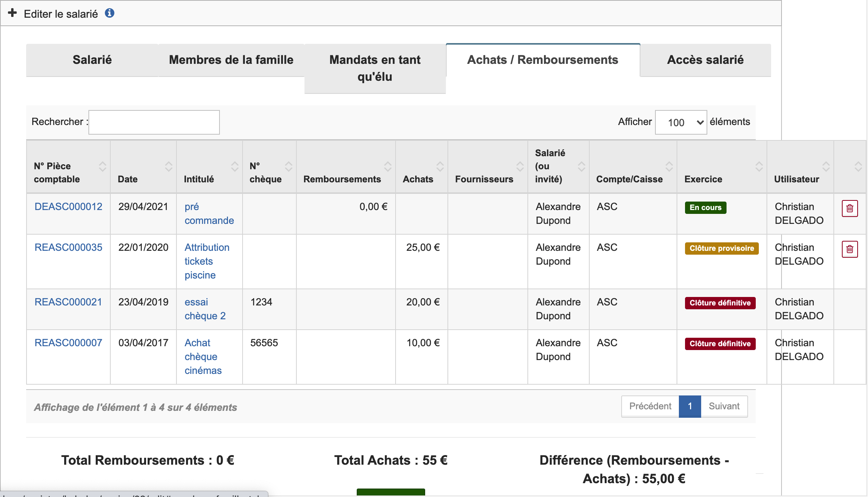Select the Accès salarié tab
The image size is (868, 497).
(x=705, y=60)
